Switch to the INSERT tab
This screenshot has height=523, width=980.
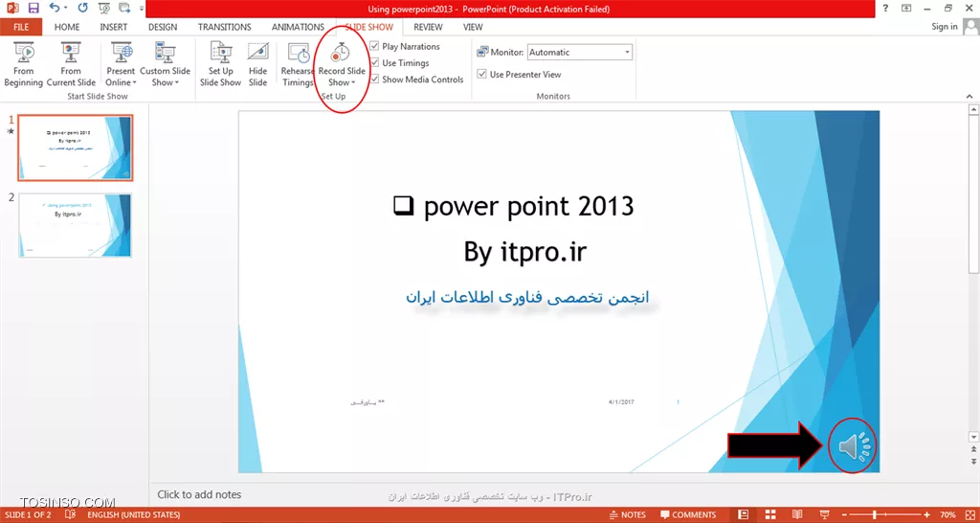tap(114, 27)
